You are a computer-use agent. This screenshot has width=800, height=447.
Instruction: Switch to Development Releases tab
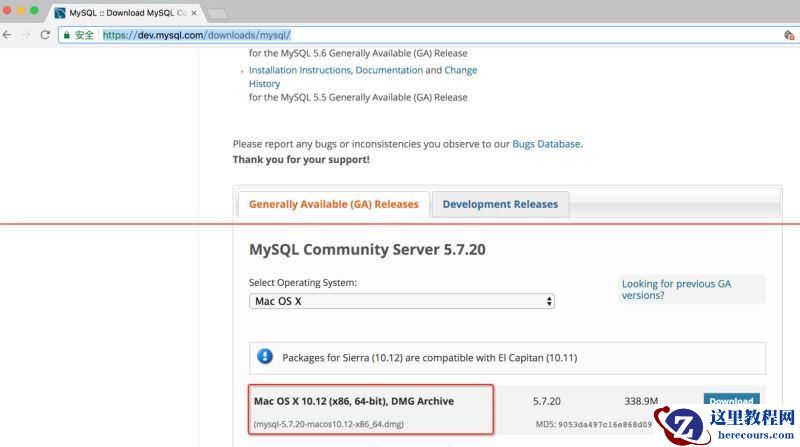click(500, 204)
